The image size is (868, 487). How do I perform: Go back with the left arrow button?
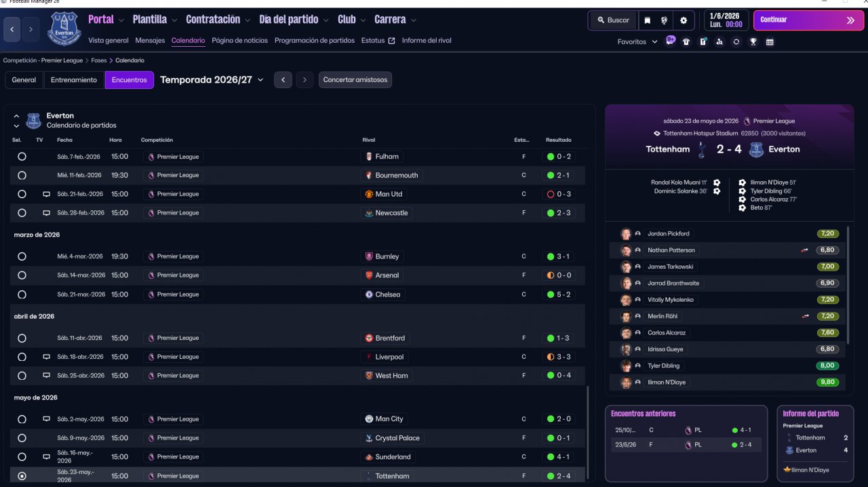coord(12,29)
